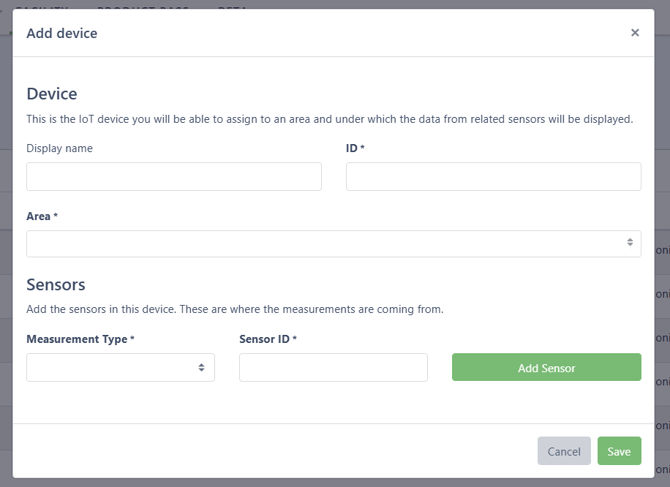
Task: Click the Area dropdown arrow icon
Action: pos(629,243)
